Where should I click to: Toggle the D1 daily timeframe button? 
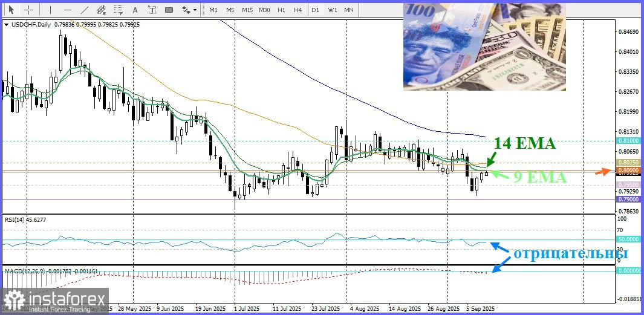point(315,10)
